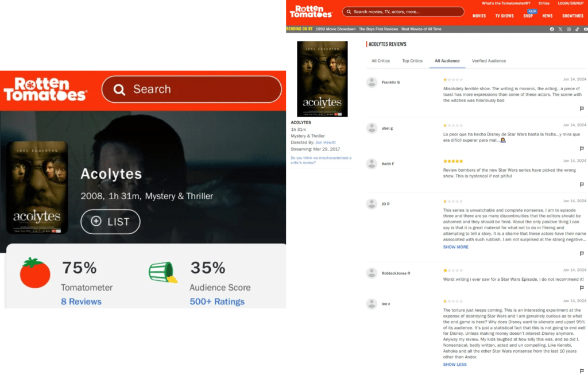588x379 pixels.
Task: Click the '35%' Audience Score value
Action: (x=208, y=268)
